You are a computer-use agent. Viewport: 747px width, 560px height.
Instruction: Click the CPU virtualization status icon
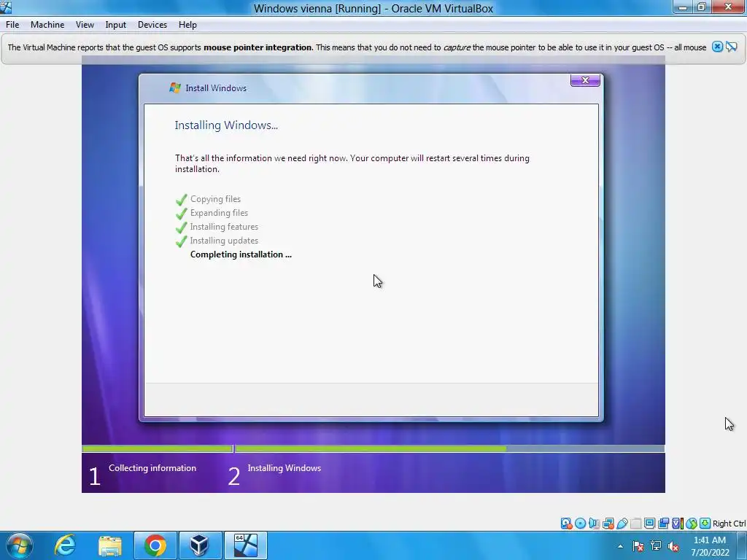(x=678, y=524)
